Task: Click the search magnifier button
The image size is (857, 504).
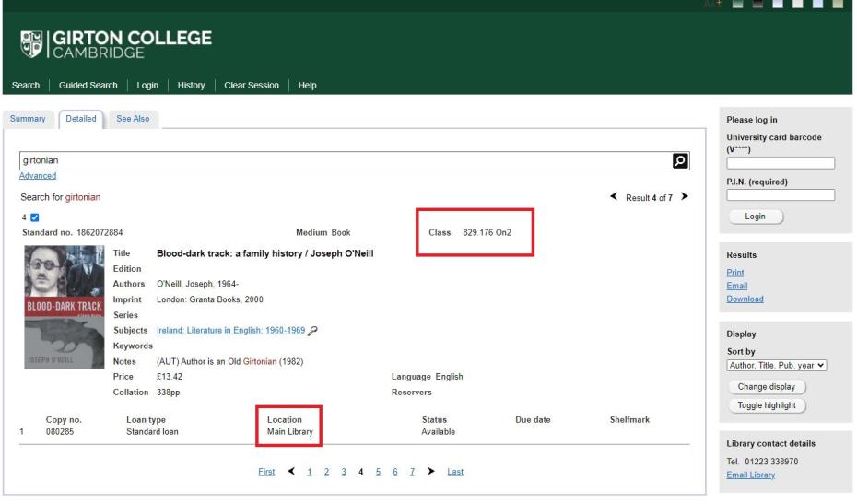Action: [x=681, y=160]
